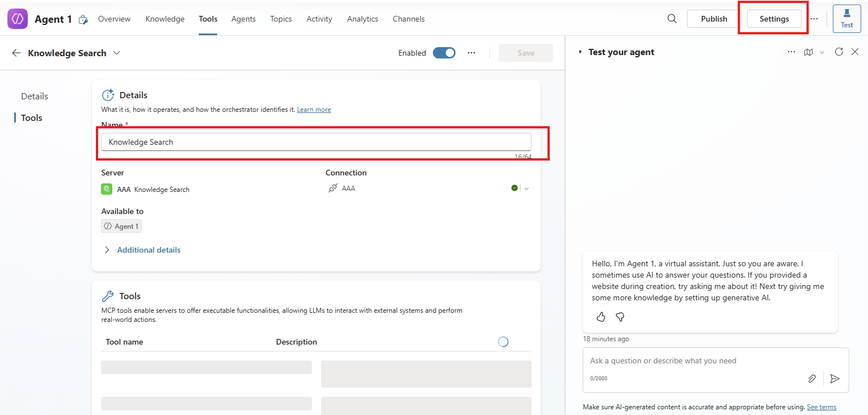Viewport: 868px width, 415px height.
Task: Open the Topics tab
Action: tap(281, 19)
